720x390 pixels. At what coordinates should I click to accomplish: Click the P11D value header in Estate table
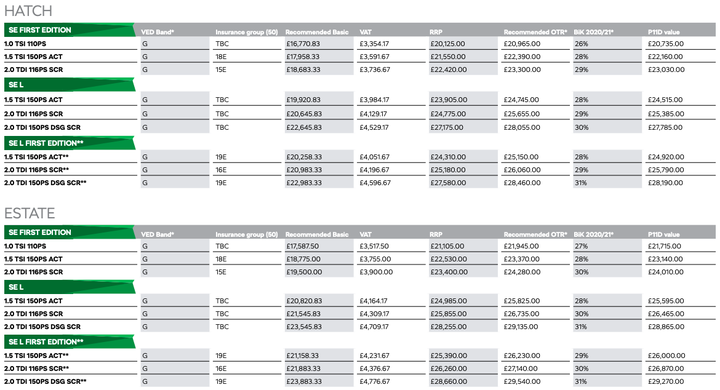click(x=664, y=234)
